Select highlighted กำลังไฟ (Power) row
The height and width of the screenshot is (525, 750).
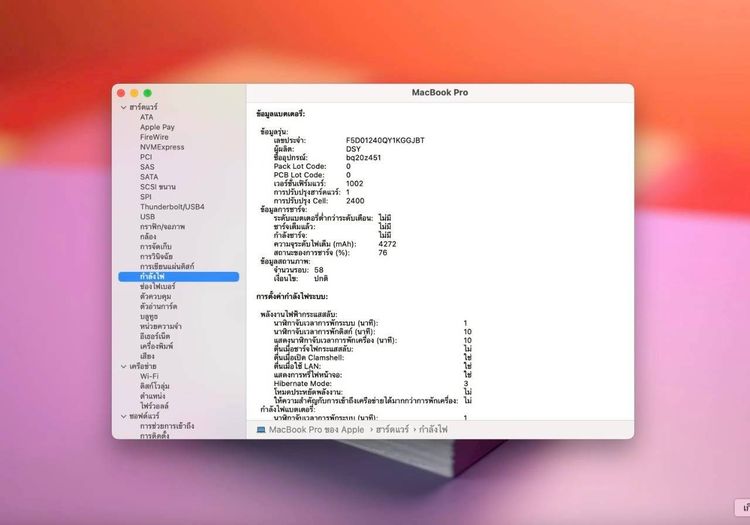pyautogui.click(x=178, y=276)
